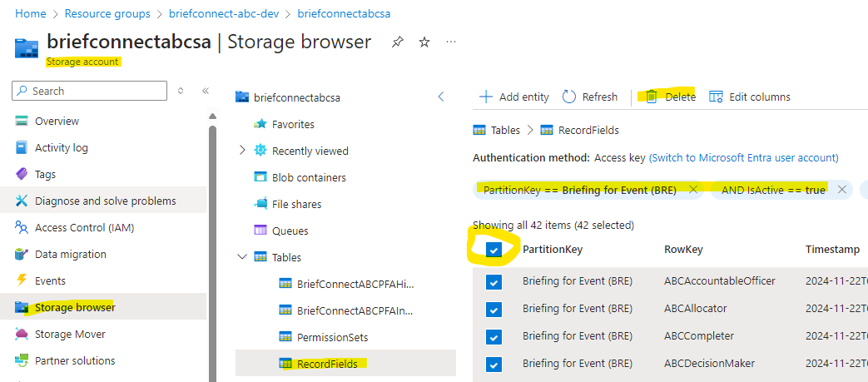
Task: Click the Access Control people icon
Action: point(22,227)
